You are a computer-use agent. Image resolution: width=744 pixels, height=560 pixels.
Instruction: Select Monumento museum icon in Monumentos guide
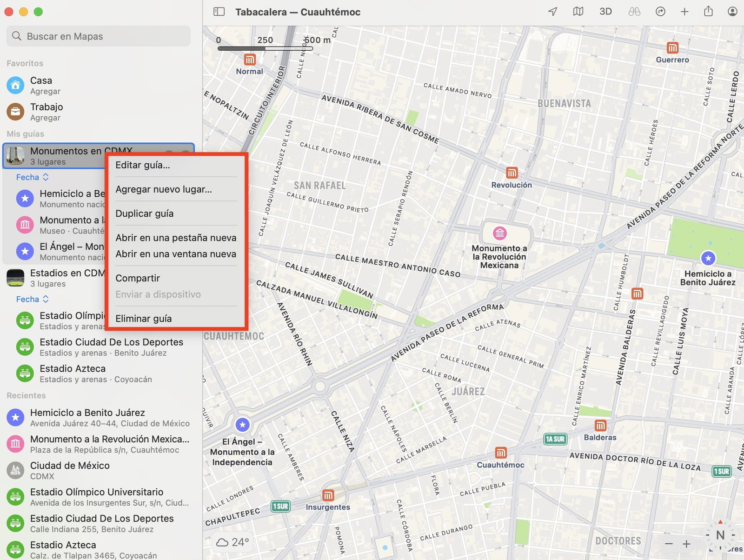(25, 225)
